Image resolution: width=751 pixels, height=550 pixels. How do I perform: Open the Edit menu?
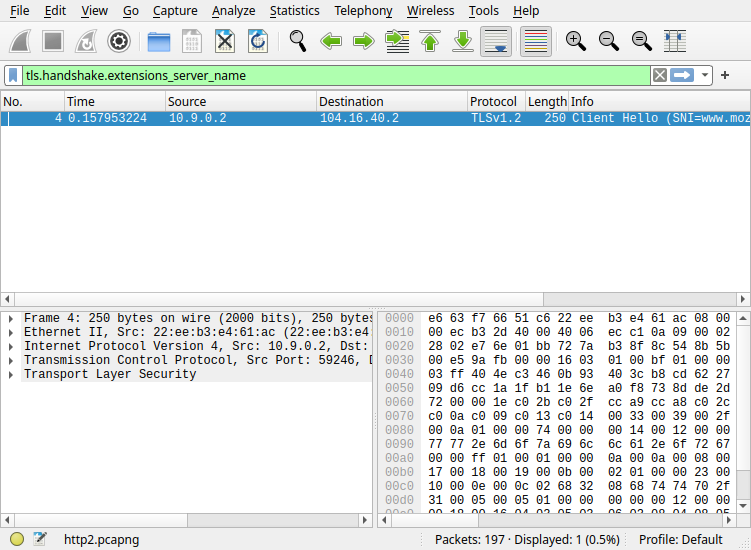coord(55,11)
